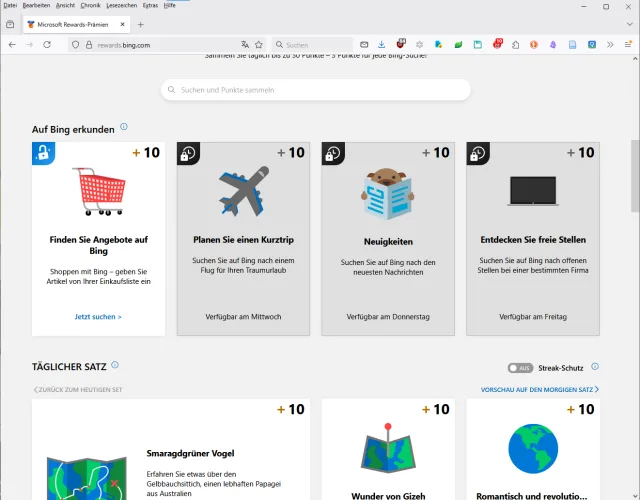The height and width of the screenshot is (500, 640).
Task: Click the info icon beside TÄGLICHER SATZ
Action: point(115,365)
